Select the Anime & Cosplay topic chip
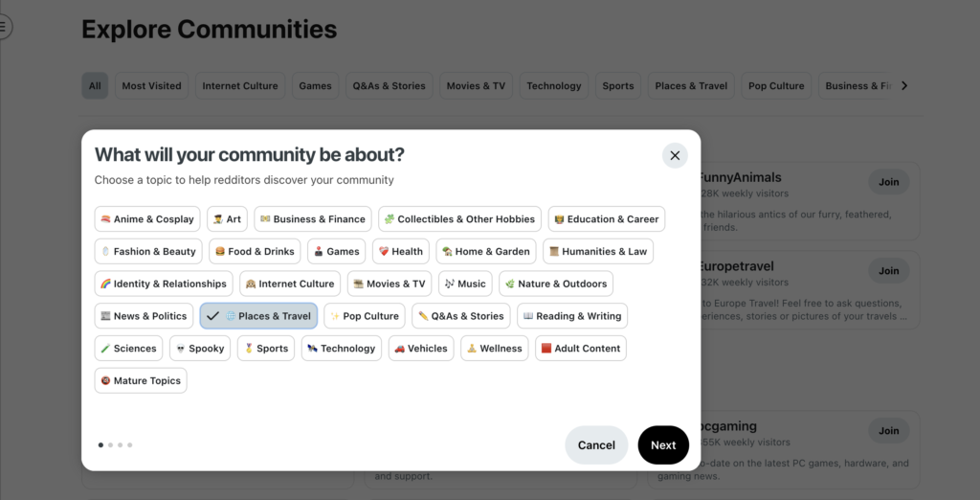 [x=147, y=219]
